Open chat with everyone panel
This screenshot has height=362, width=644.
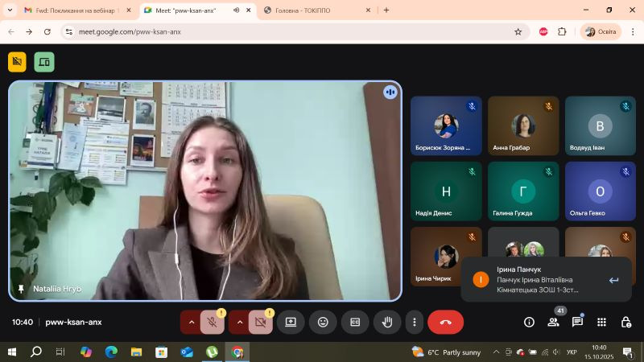(x=577, y=322)
